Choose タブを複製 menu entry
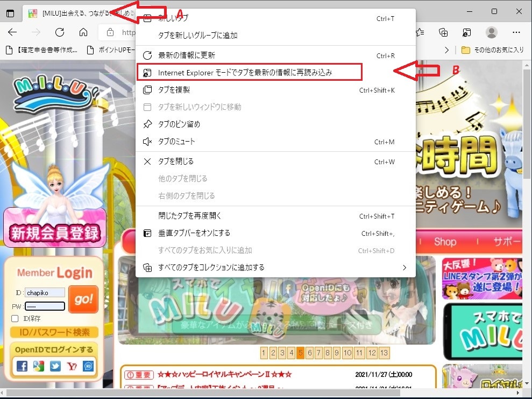This screenshot has width=532, height=399. point(275,90)
